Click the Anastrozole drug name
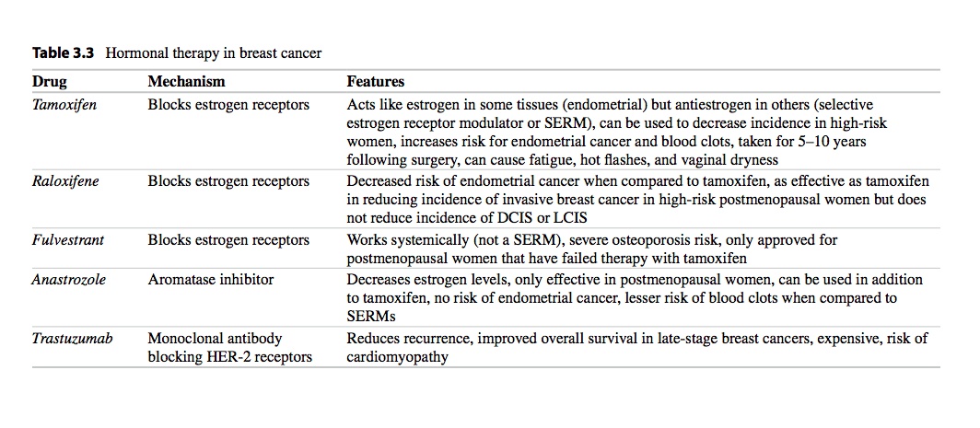The image size is (980, 428). 68,279
